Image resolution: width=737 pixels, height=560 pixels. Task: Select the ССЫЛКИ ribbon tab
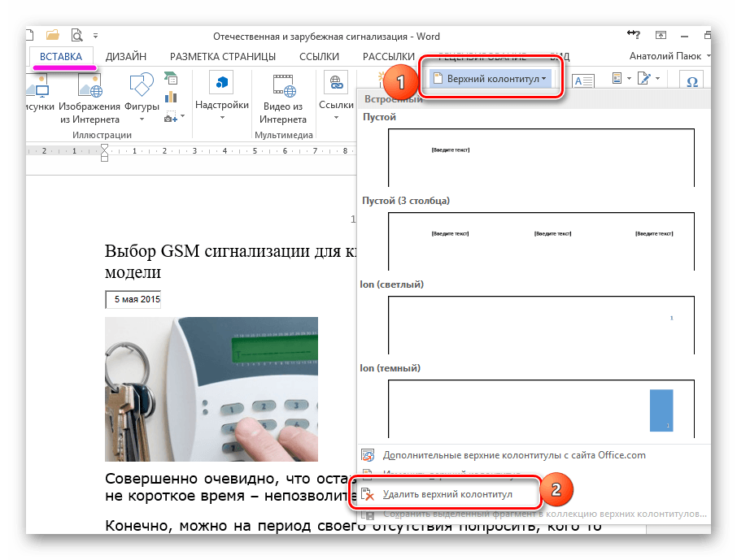pyautogui.click(x=319, y=56)
